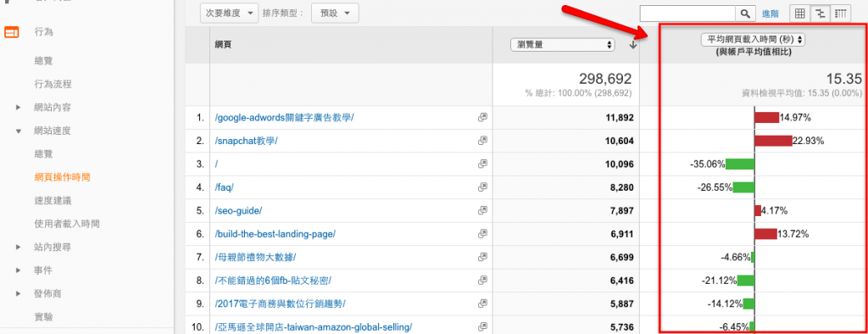Open /seo-guide/ page link
Viewport: 868px width, 334px height.
[238, 210]
